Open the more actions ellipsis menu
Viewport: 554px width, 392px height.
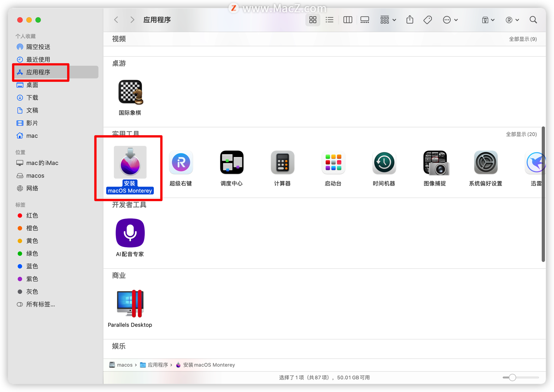[450, 20]
